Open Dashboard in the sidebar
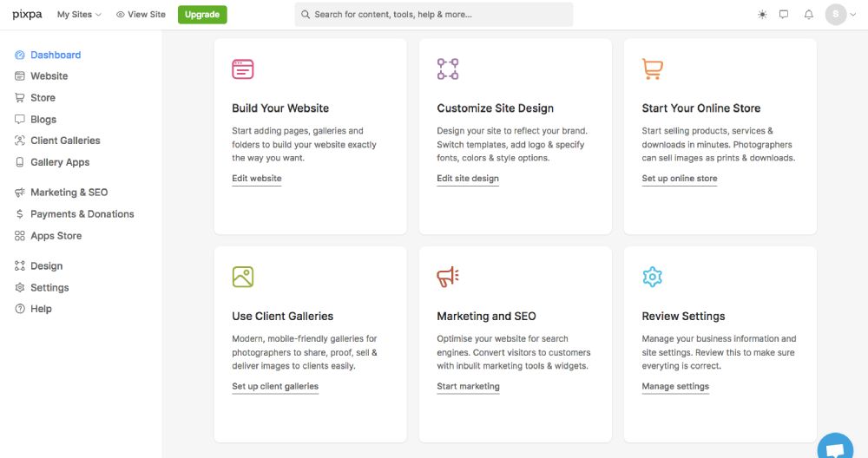 point(56,55)
